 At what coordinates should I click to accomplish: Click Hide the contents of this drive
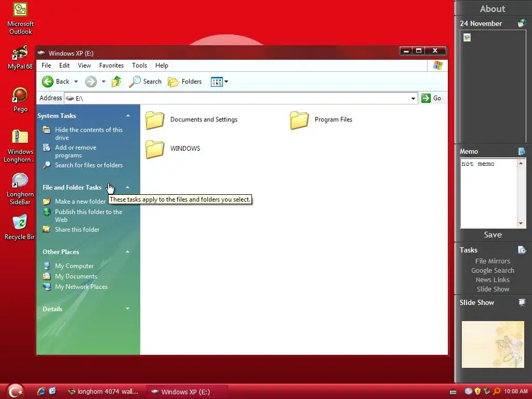coord(88,134)
